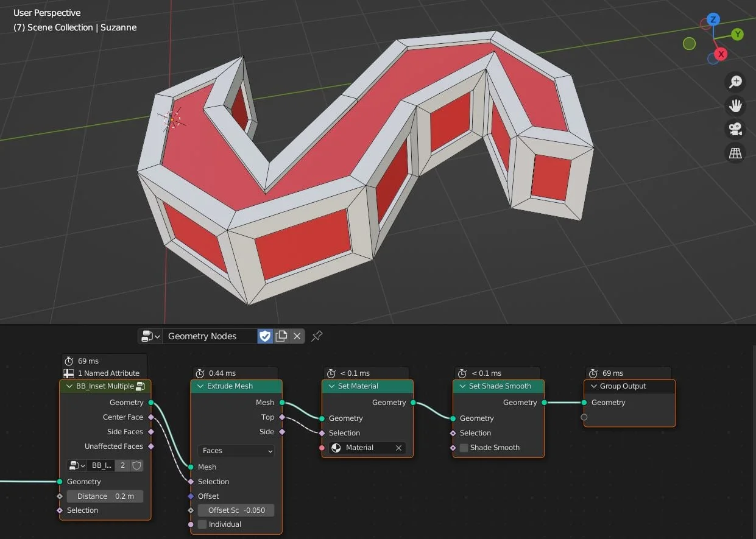Toggle the fake user shield for Geometry Nodes
Viewport: 756px width, 539px height.
pos(265,336)
